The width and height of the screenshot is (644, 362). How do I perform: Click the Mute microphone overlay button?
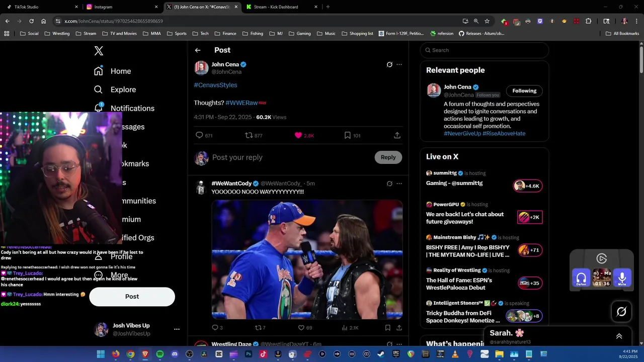click(622, 278)
